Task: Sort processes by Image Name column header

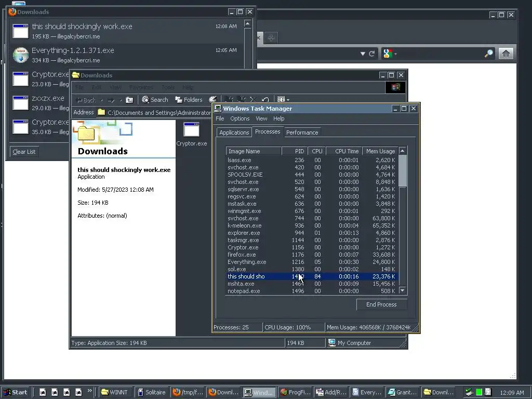Action: tap(254, 151)
